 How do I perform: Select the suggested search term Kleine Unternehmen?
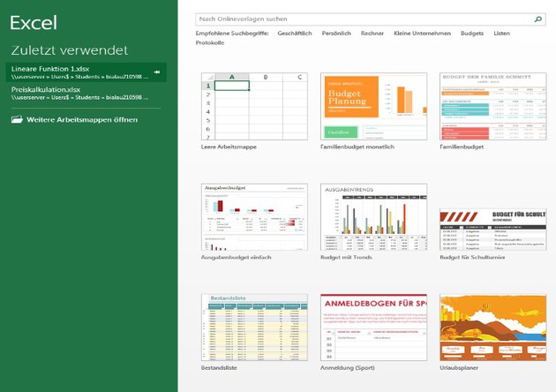(x=423, y=34)
